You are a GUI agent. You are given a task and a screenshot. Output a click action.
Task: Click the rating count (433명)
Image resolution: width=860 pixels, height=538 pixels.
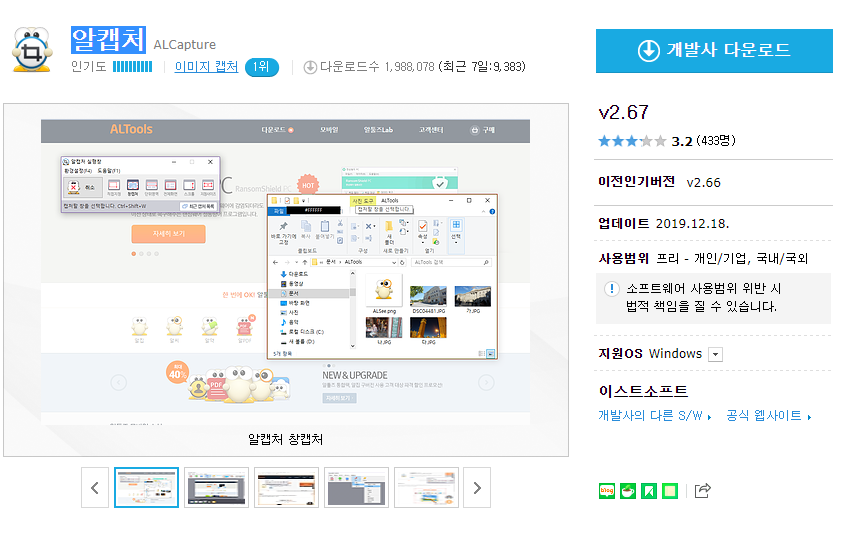tap(716, 141)
